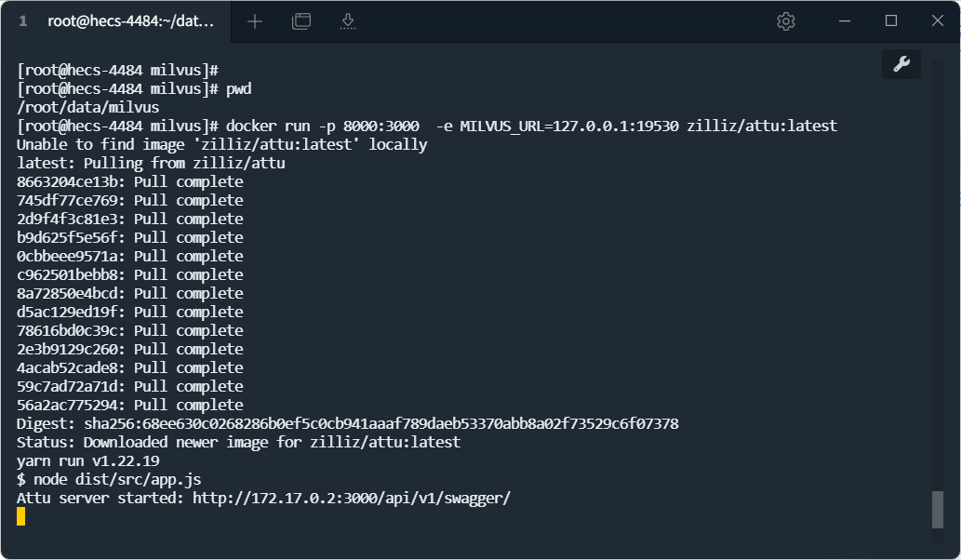Maximize the terminal window
The image size is (961, 560).
pos(891,21)
